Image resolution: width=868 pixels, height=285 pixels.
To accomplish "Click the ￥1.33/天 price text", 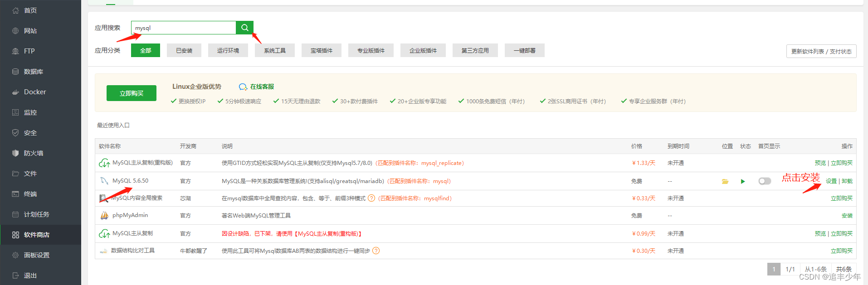I will [644, 163].
